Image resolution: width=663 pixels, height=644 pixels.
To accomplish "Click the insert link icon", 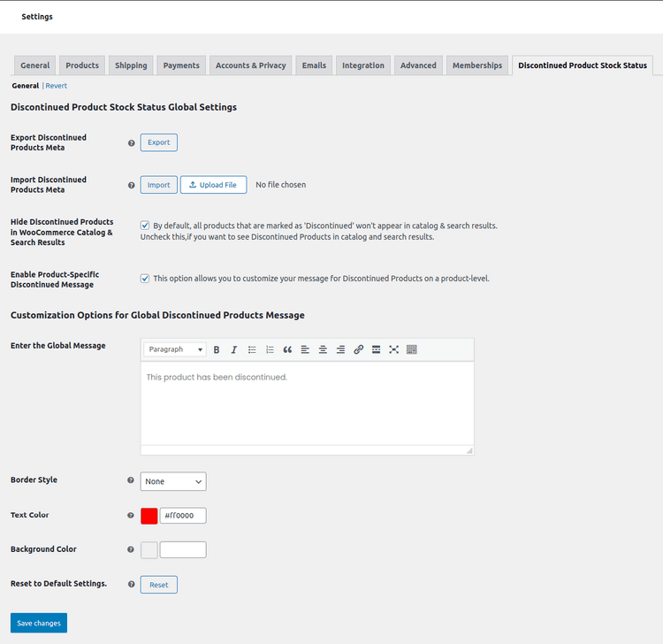I will 358,349.
